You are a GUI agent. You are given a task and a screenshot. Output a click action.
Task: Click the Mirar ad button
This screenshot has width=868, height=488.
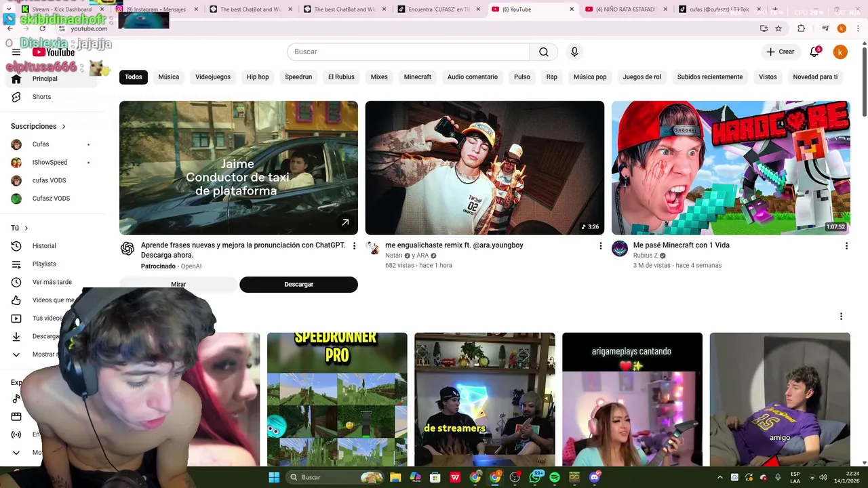pyautogui.click(x=178, y=285)
